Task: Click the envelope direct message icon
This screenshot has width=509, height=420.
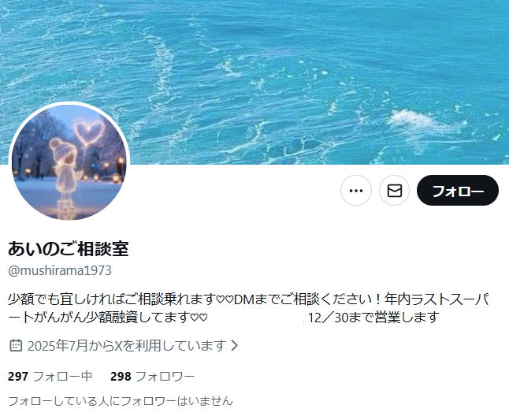Action: click(395, 191)
